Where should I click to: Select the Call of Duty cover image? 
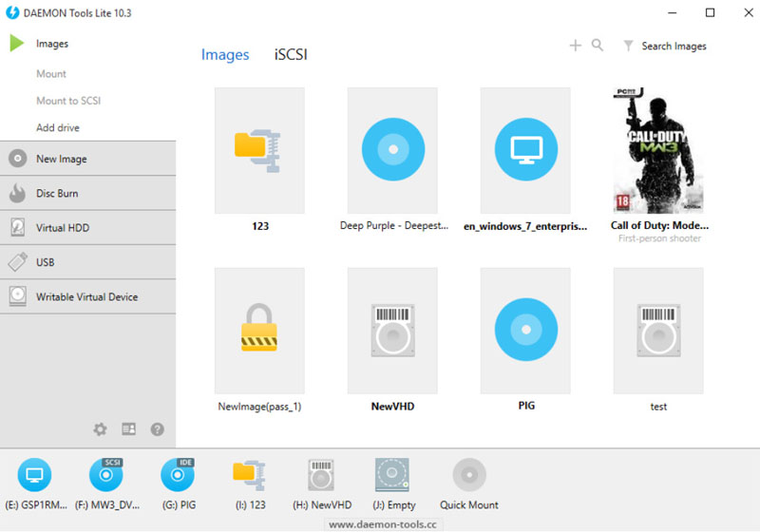click(x=658, y=150)
